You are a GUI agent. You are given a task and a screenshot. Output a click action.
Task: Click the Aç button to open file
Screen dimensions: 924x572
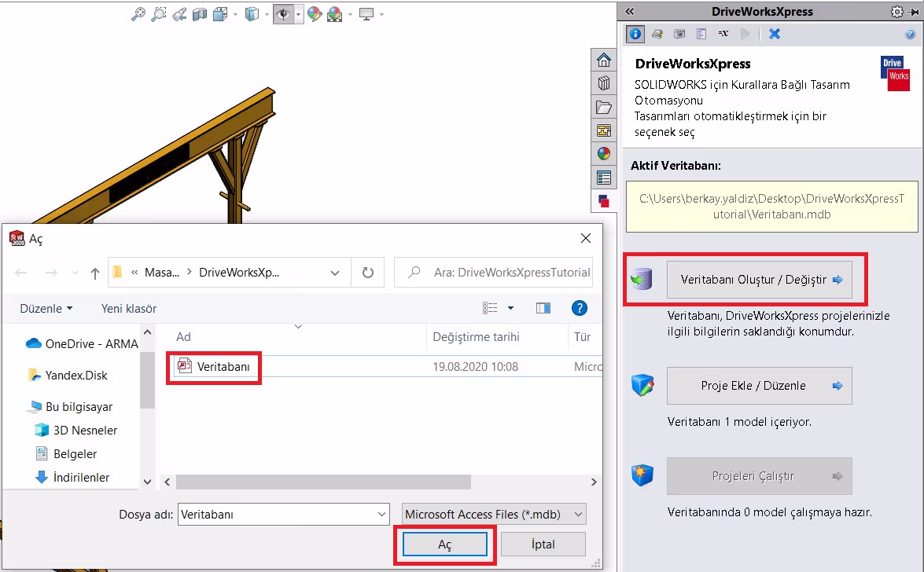[445, 544]
